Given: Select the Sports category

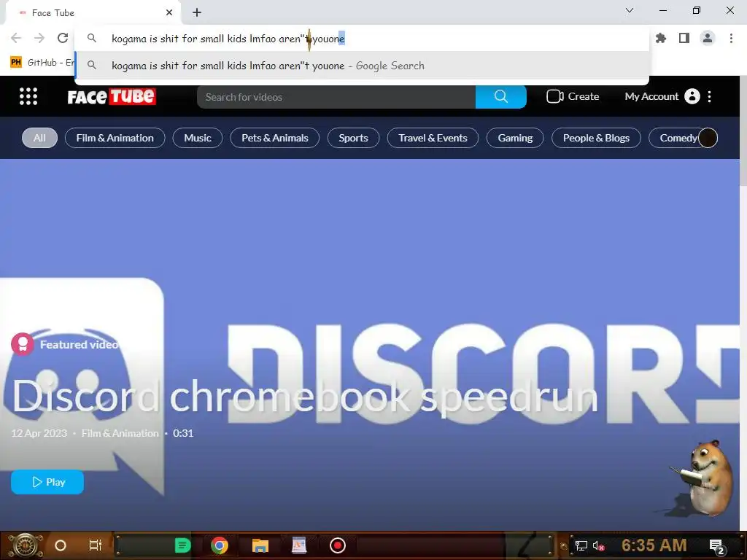Looking at the screenshot, I should coord(353,138).
